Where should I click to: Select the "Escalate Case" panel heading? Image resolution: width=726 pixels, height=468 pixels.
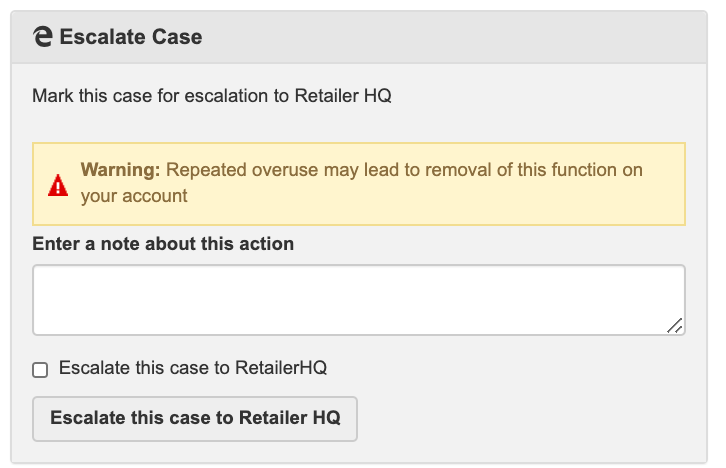[131, 37]
